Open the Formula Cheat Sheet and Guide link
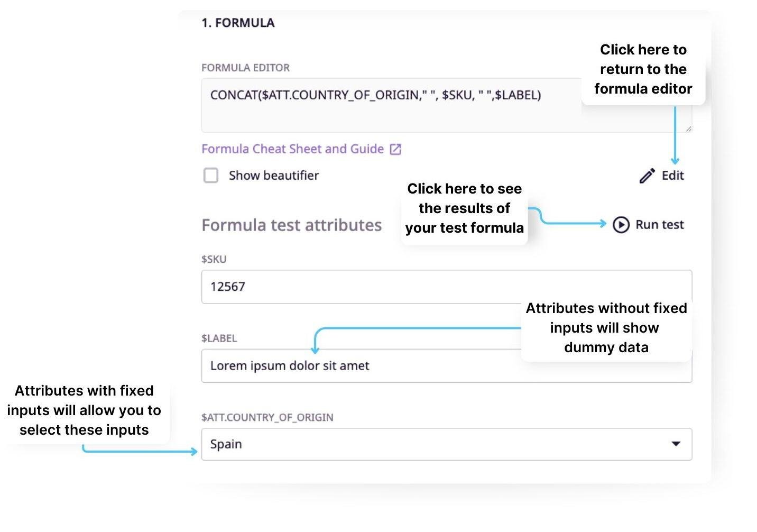Screen dimensions: 757x532 coord(291,149)
